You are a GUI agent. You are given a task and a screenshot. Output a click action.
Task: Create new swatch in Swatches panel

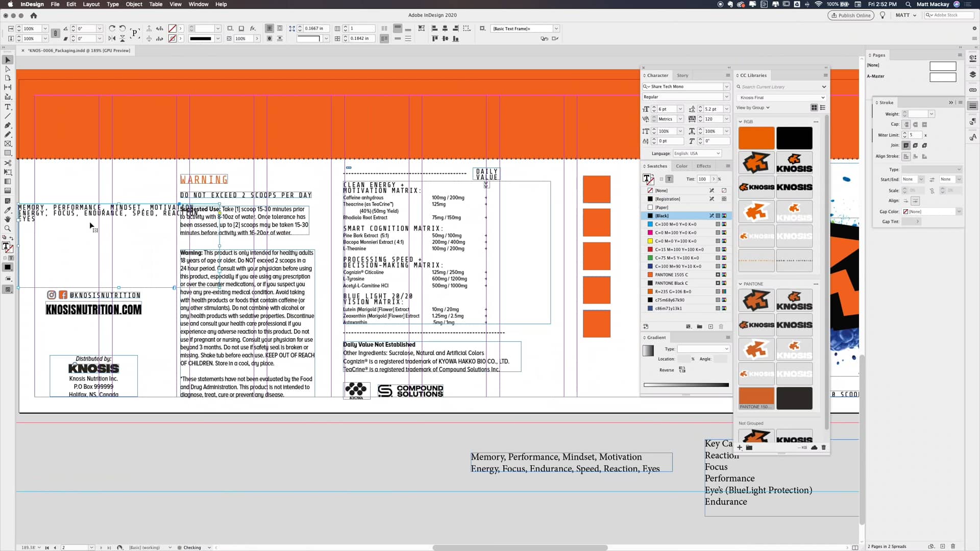coord(710,327)
